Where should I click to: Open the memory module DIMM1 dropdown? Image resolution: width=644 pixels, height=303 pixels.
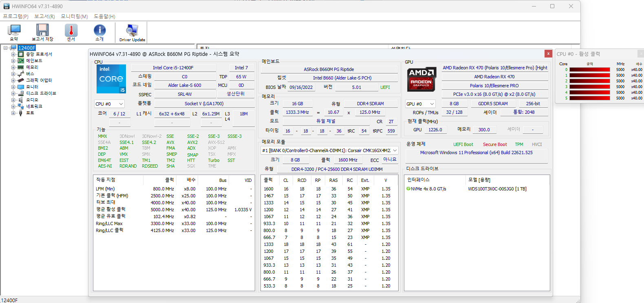pyautogui.click(x=329, y=150)
